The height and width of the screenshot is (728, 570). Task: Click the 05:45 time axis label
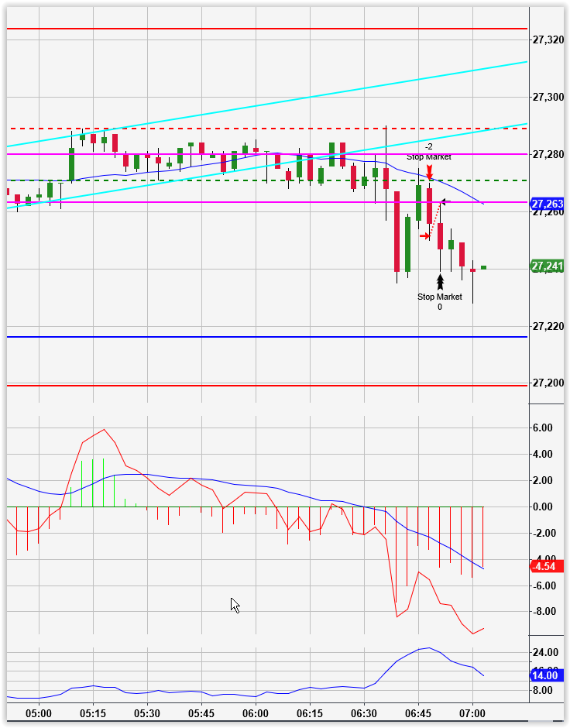(x=201, y=713)
